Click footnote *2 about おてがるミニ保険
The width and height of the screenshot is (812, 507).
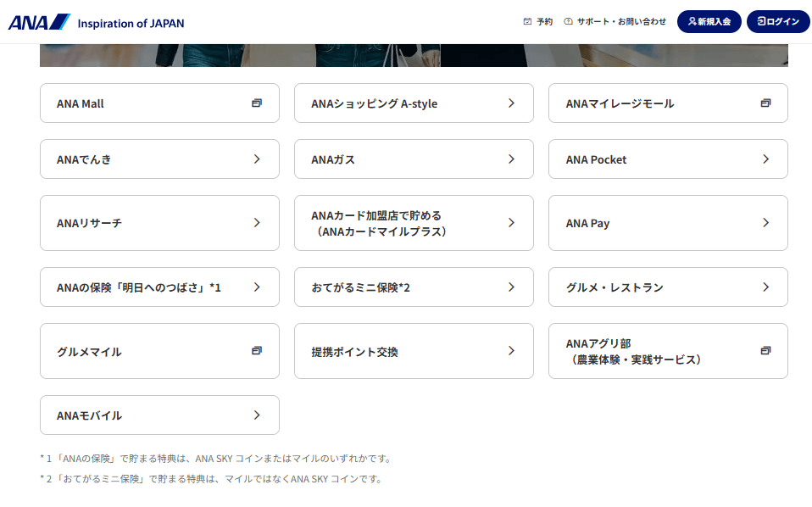[x=212, y=478]
